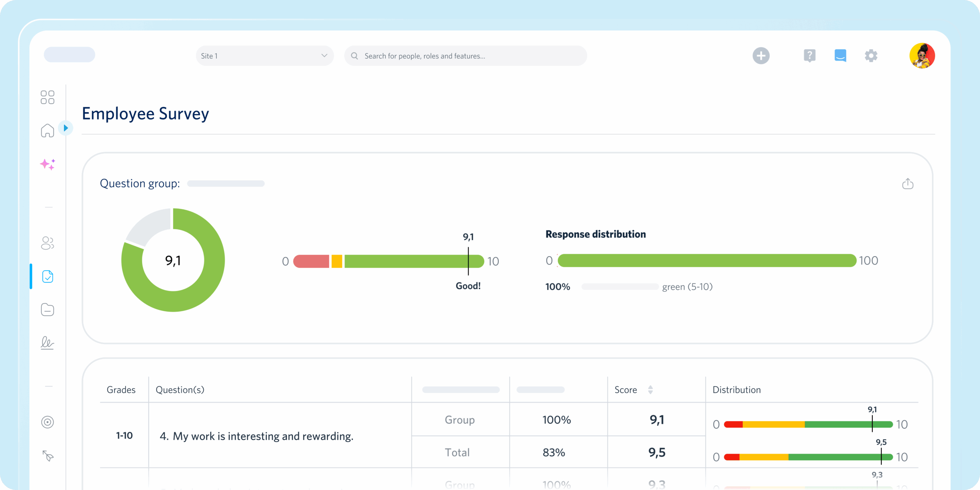Click the people and features search field

point(465,56)
